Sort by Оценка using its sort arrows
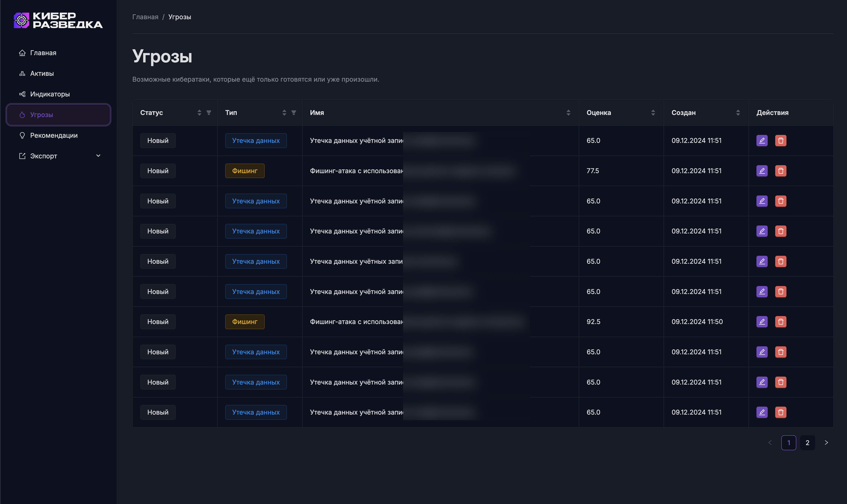847x504 pixels. click(x=653, y=113)
